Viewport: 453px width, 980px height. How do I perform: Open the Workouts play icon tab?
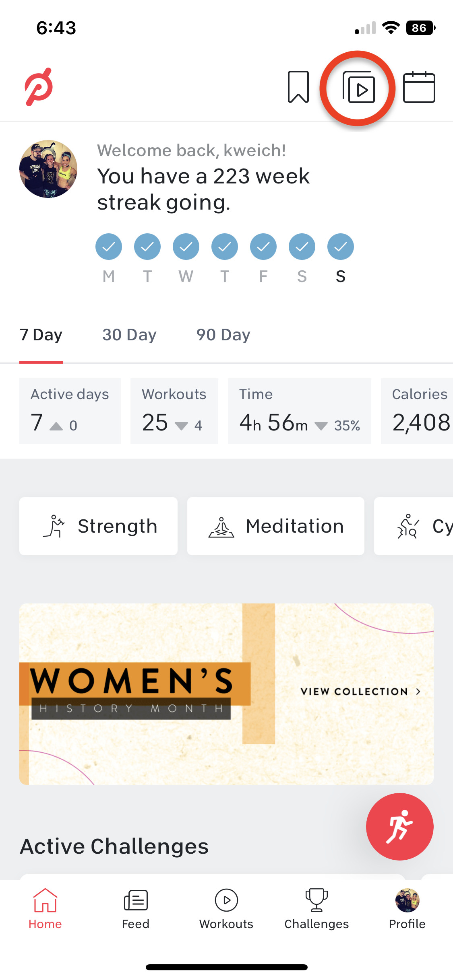226,900
